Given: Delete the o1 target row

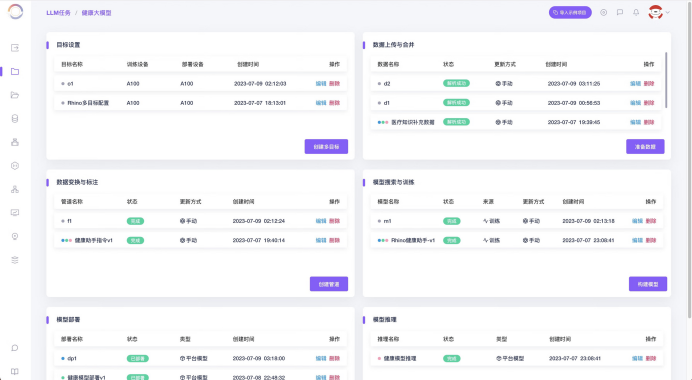Looking at the screenshot, I should point(335,83).
